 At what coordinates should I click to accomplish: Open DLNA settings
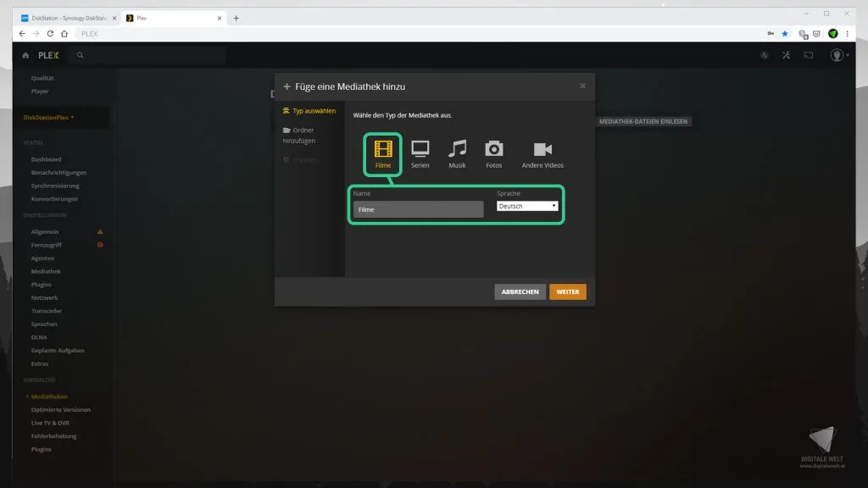[39, 337]
